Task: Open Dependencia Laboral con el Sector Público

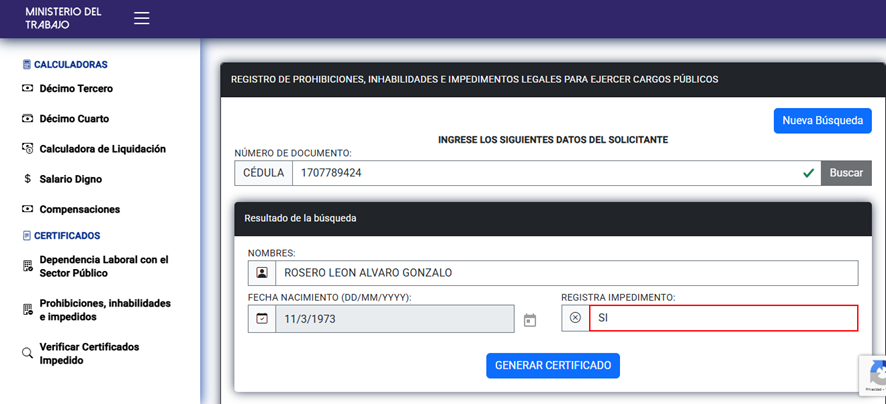Action: (103, 266)
